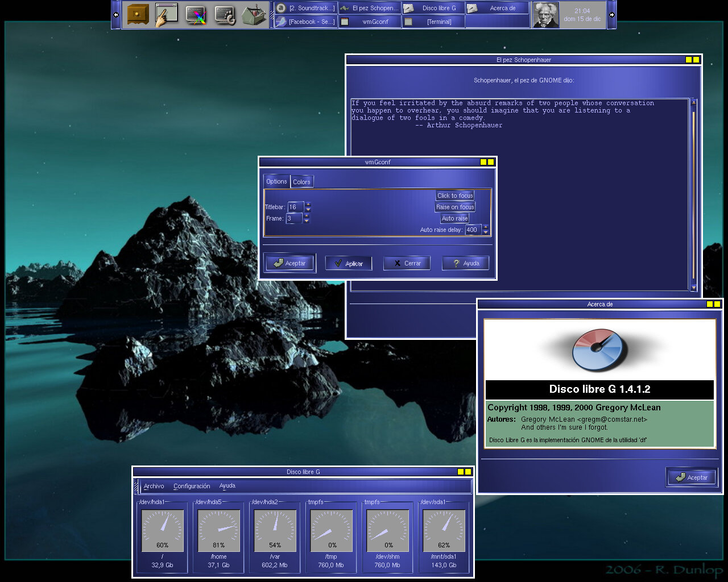Hide the panel using the right edge arrow
Image resolution: width=728 pixels, height=582 pixels.
(x=612, y=15)
